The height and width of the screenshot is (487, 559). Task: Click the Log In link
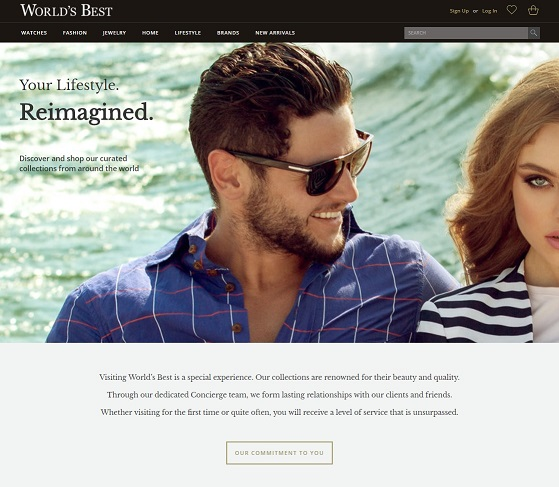pos(489,11)
